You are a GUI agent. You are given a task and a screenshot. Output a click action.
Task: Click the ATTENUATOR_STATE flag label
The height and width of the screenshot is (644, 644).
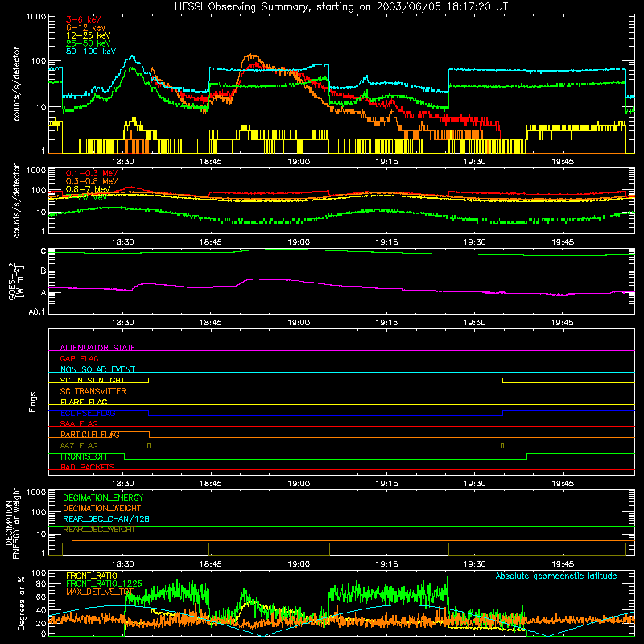point(97,348)
